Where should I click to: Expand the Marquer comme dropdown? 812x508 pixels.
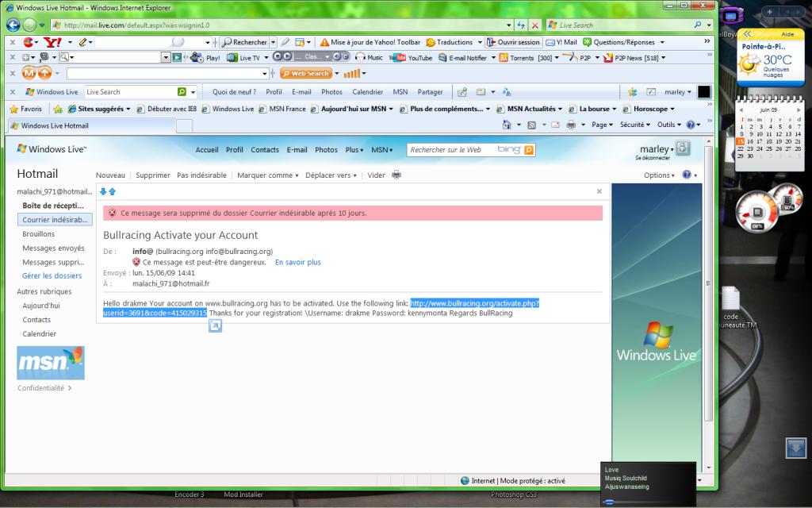click(x=268, y=175)
